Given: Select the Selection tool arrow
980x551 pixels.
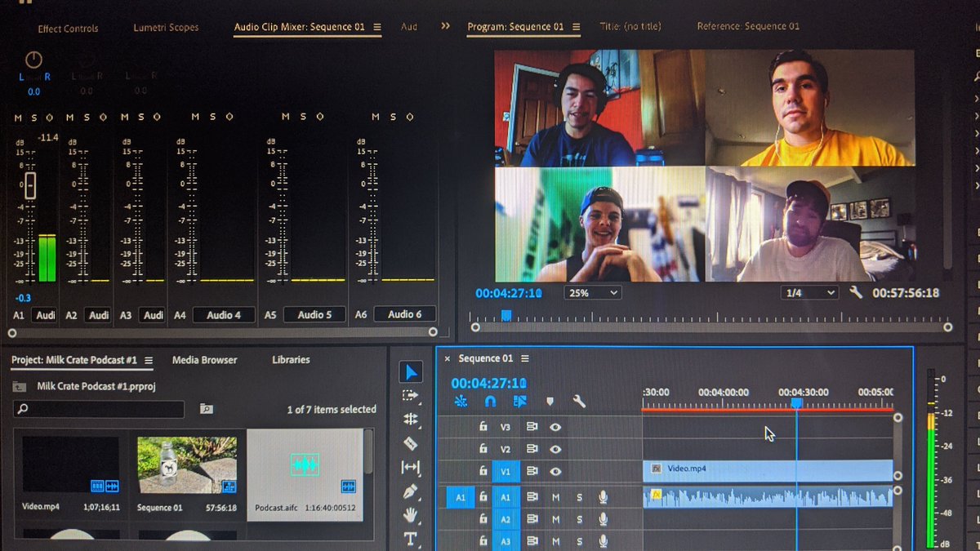Looking at the screenshot, I should (x=411, y=372).
